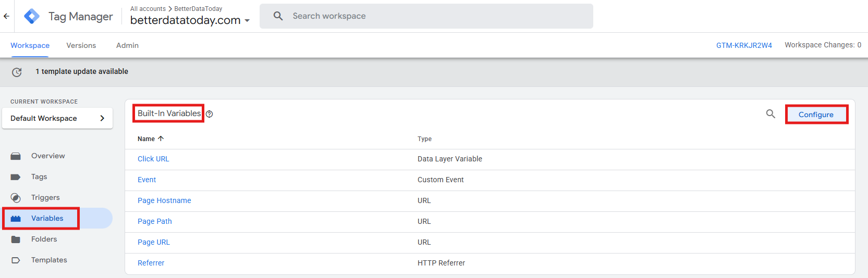Click the Overview sidebar icon

pos(16,156)
